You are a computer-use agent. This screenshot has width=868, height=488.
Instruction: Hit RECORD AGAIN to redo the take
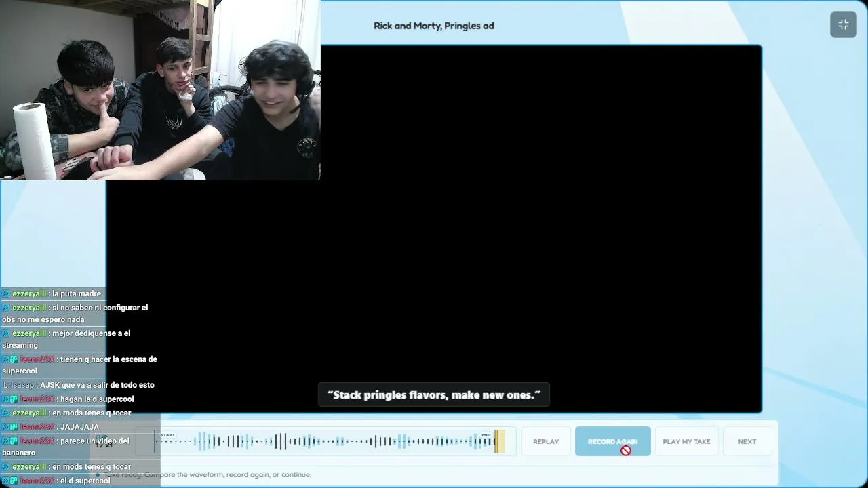click(x=612, y=441)
